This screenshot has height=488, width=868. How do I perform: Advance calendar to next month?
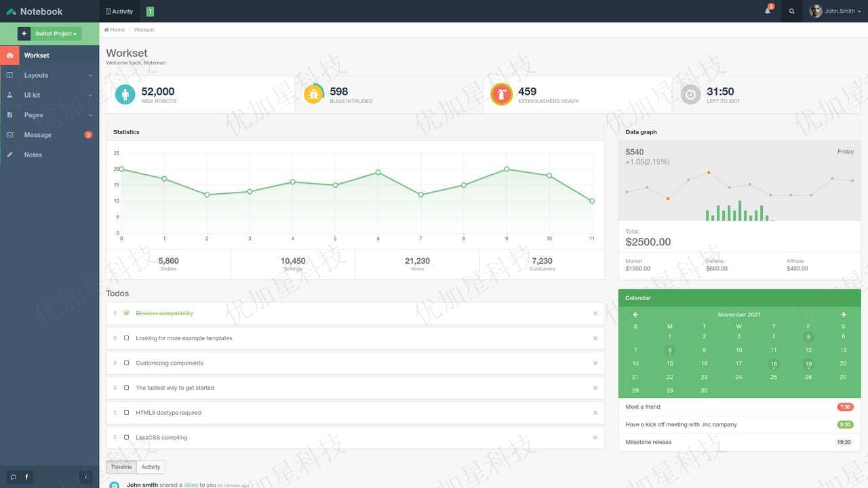pyautogui.click(x=843, y=314)
